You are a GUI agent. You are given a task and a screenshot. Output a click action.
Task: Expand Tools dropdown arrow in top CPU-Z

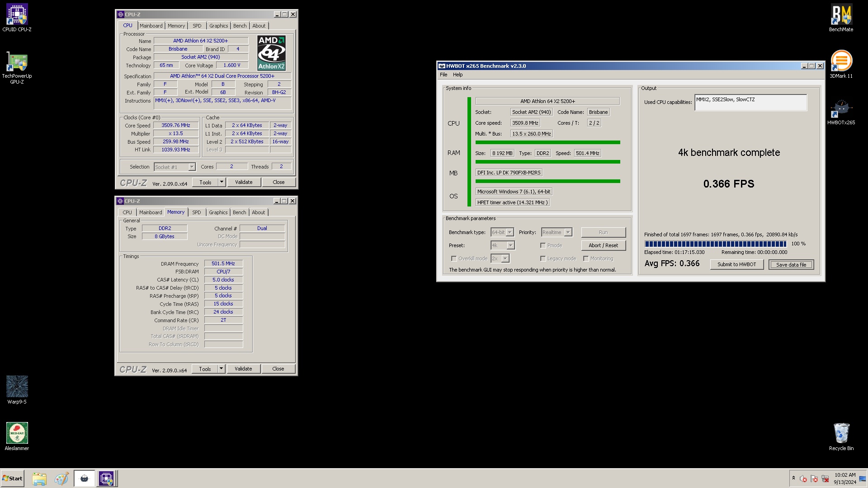pos(222,182)
